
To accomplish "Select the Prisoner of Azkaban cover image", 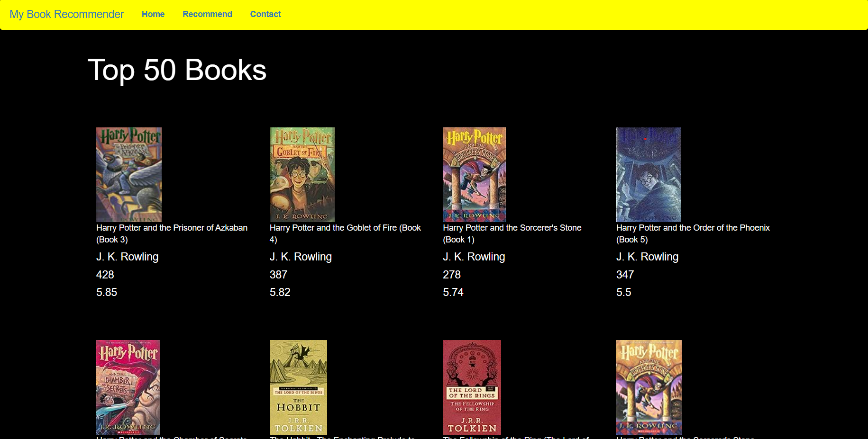I will tap(128, 174).
